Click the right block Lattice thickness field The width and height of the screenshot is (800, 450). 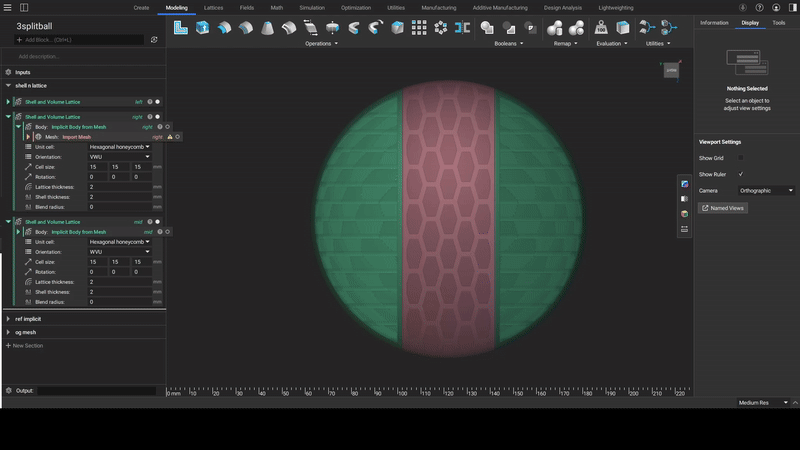tap(119, 187)
